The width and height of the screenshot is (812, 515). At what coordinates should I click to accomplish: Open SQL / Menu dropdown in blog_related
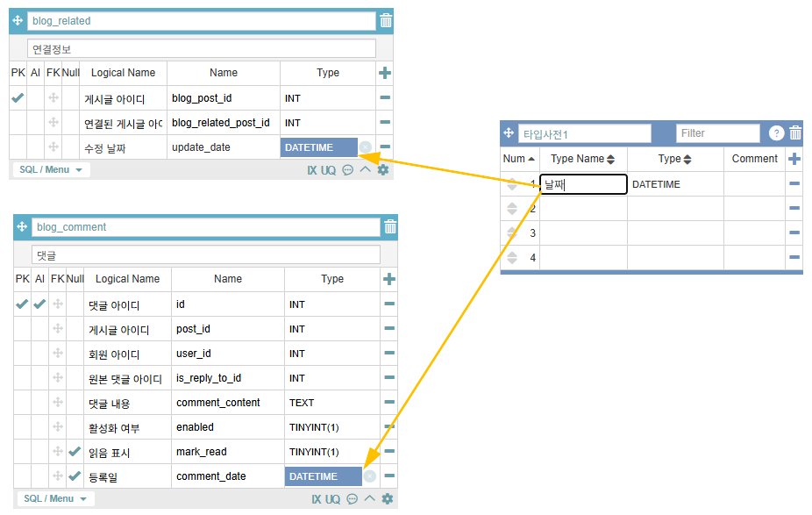[51, 169]
